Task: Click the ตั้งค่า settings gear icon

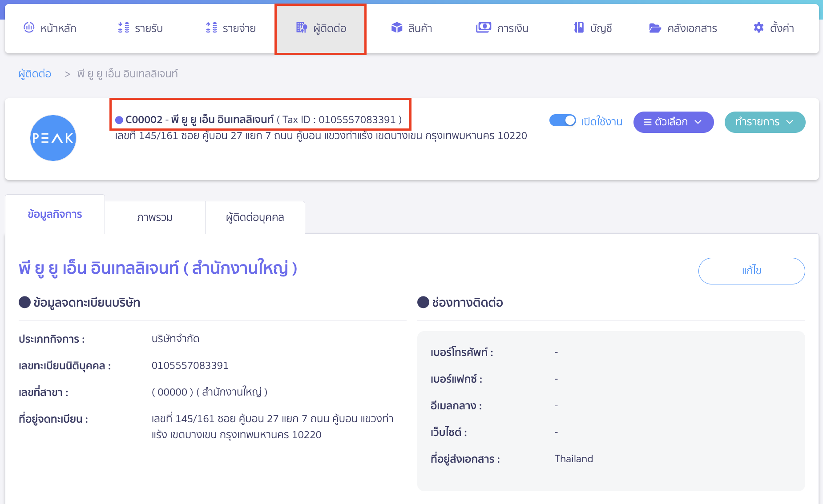Action: pos(758,28)
